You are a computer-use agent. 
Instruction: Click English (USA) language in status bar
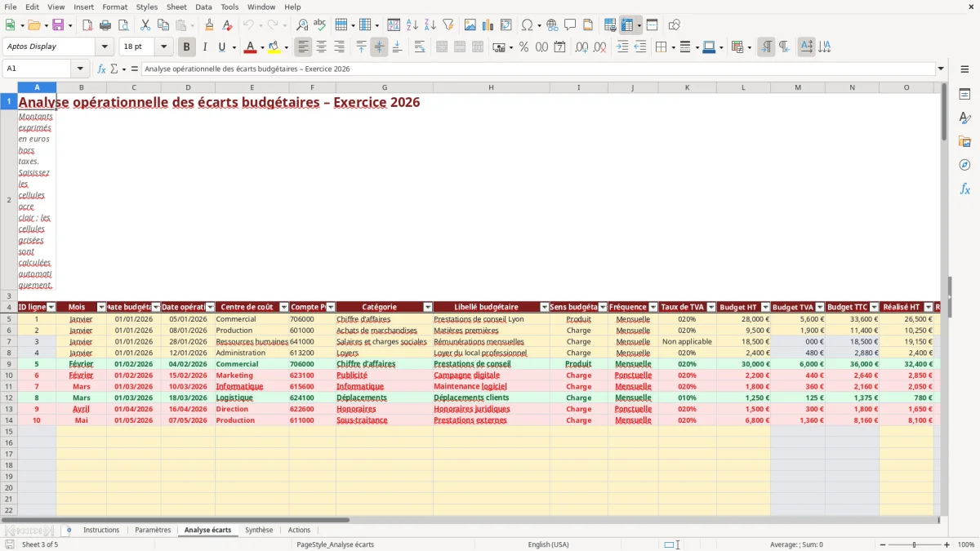point(548,544)
